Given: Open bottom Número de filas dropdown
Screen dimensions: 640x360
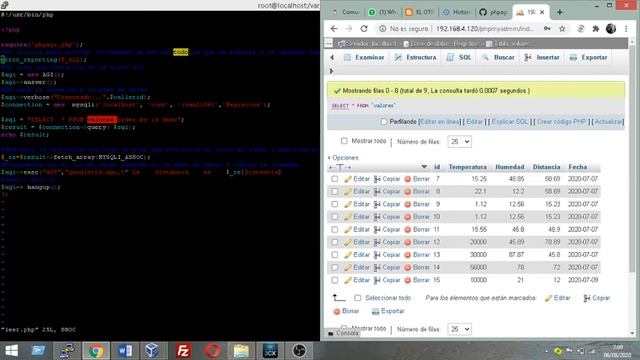Looking at the screenshot, I should (460, 329).
